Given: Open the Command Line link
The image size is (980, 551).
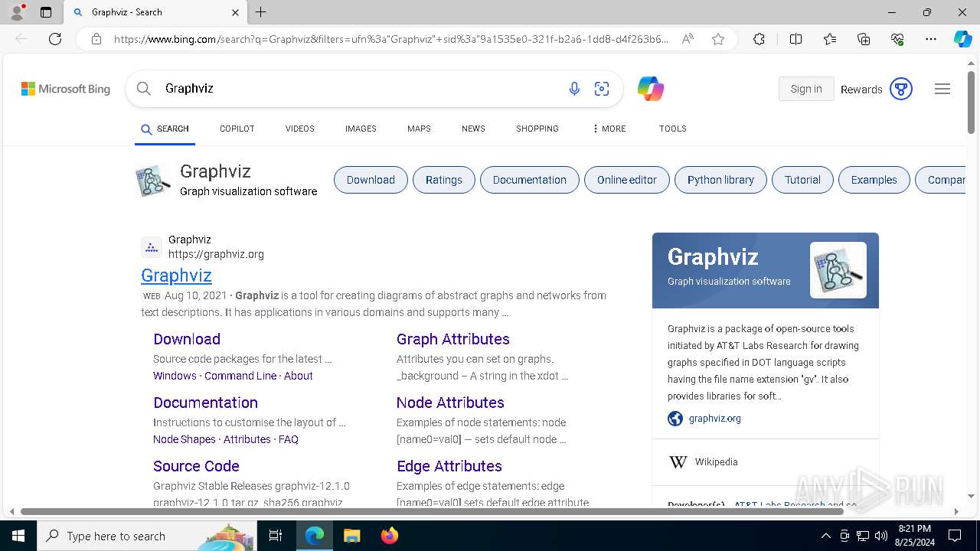Looking at the screenshot, I should [x=240, y=376].
